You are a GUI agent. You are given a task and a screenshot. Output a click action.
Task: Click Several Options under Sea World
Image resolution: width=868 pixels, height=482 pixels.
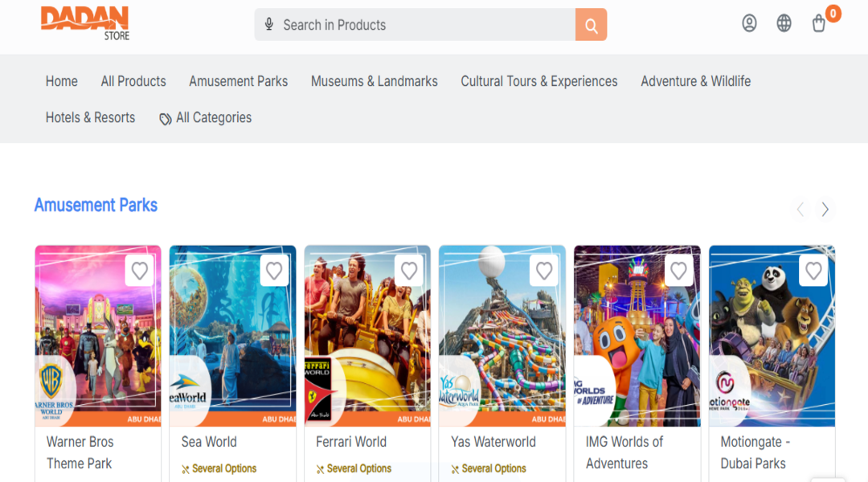[219, 468]
